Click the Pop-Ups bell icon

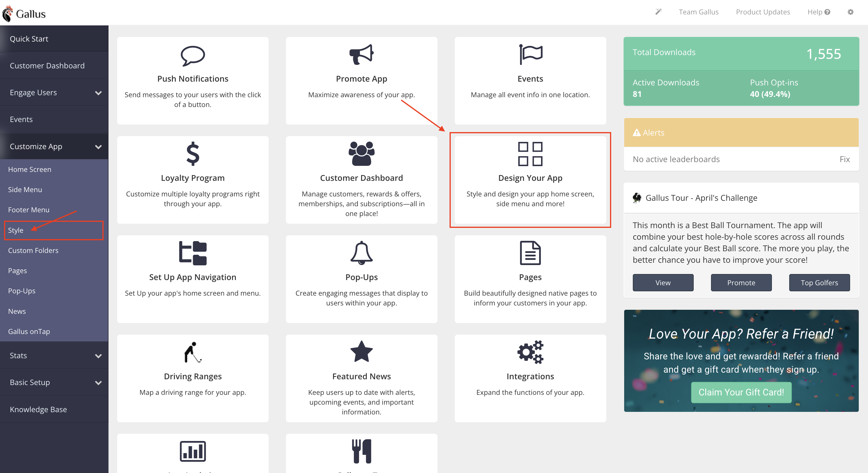tap(361, 253)
